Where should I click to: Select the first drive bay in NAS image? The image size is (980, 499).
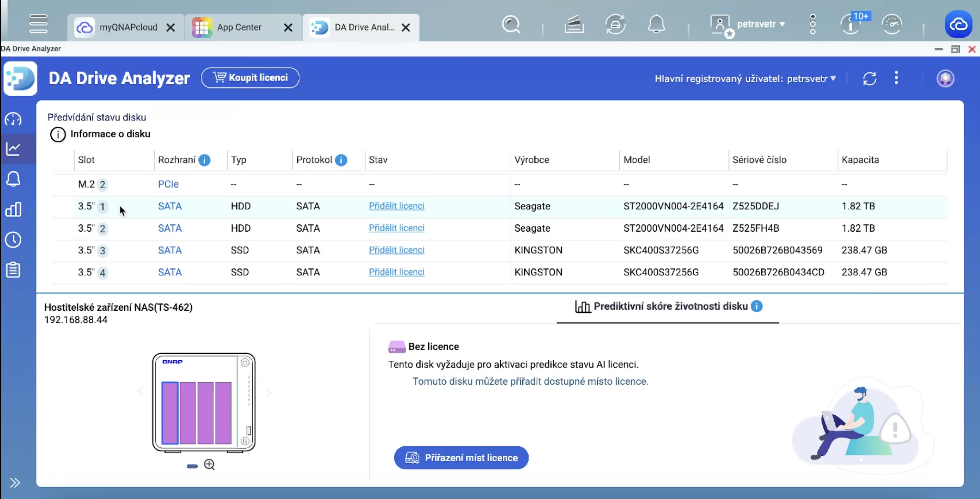point(170,413)
